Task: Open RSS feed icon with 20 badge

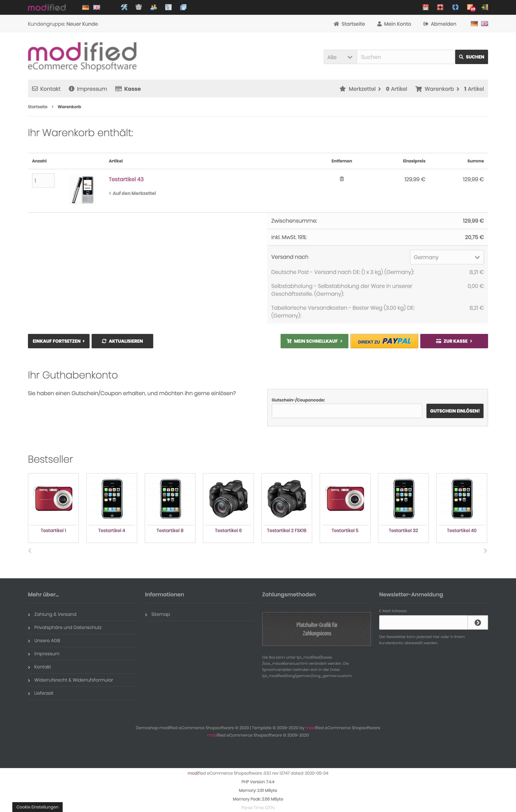Action: [x=470, y=7]
